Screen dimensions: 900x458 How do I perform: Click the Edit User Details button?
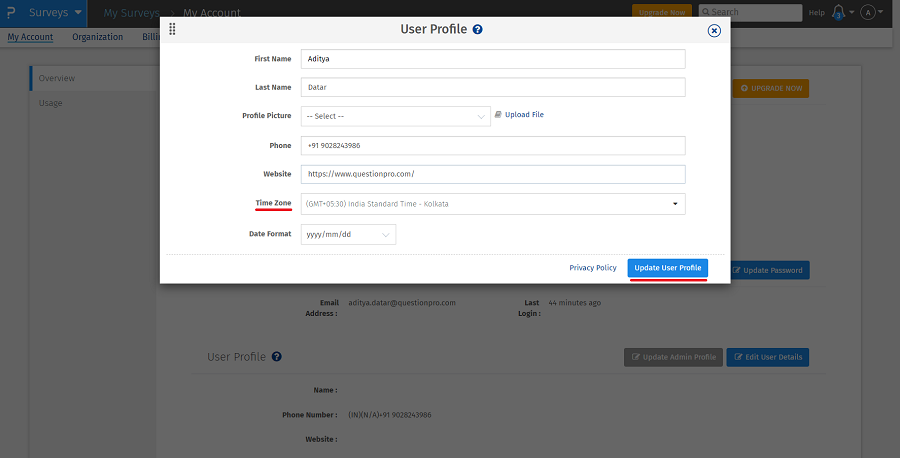[767, 357]
